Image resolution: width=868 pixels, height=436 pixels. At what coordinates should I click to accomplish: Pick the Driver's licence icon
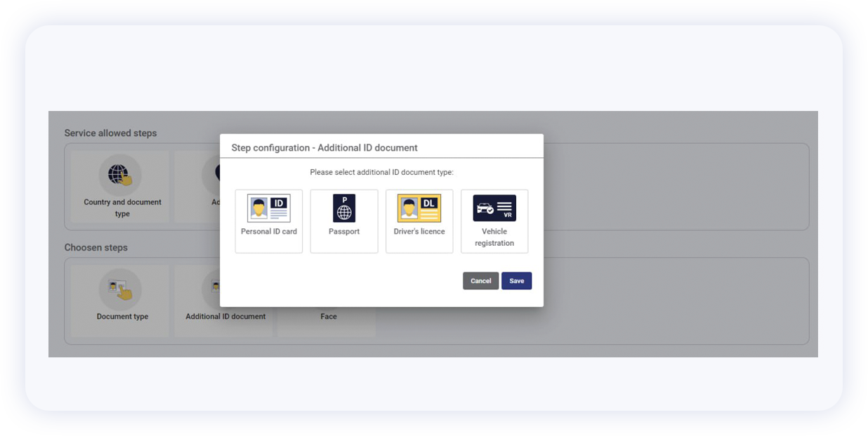coord(419,208)
